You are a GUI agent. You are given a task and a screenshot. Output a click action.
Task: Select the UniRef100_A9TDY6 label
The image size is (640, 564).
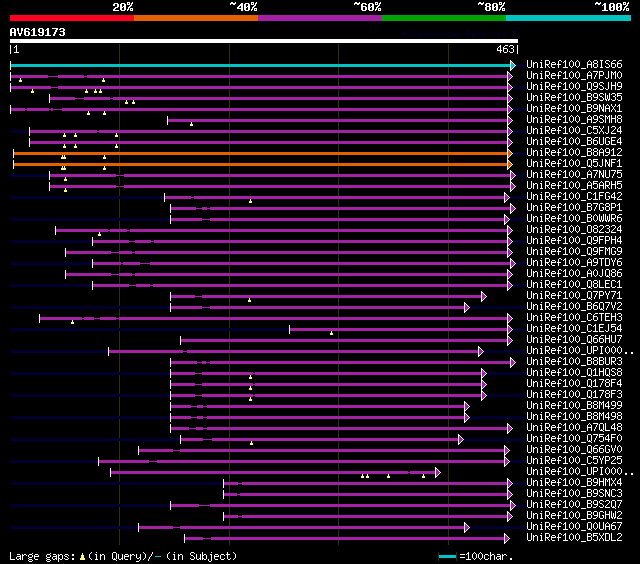[x=574, y=263]
